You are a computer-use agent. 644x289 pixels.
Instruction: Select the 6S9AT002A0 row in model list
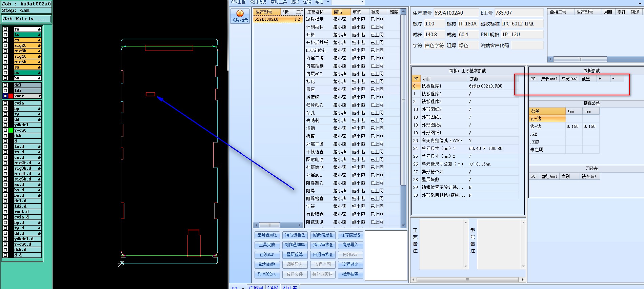(x=278, y=19)
